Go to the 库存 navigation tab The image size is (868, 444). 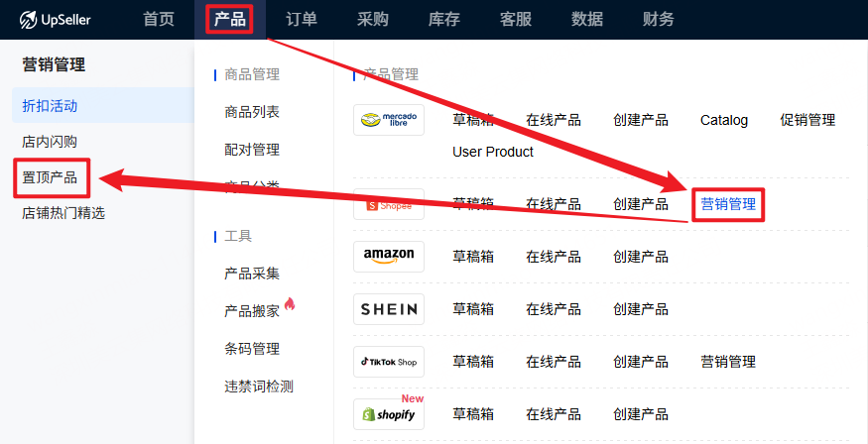(x=443, y=20)
